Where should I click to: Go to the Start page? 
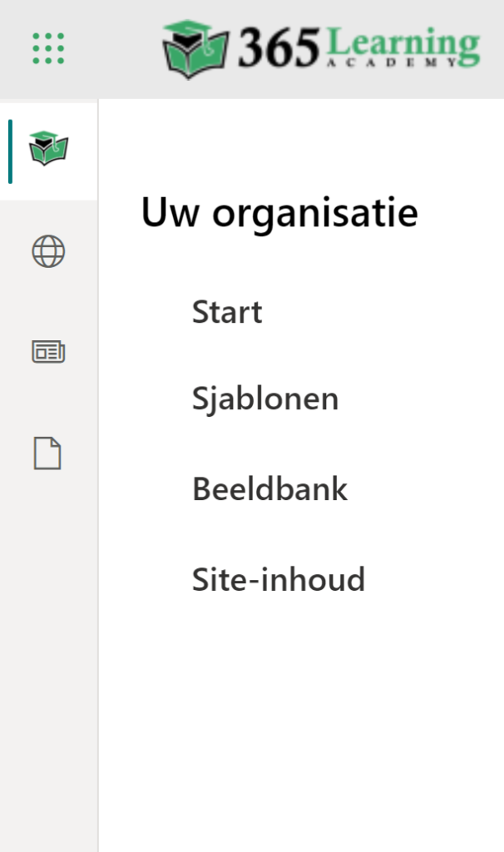point(227,312)
